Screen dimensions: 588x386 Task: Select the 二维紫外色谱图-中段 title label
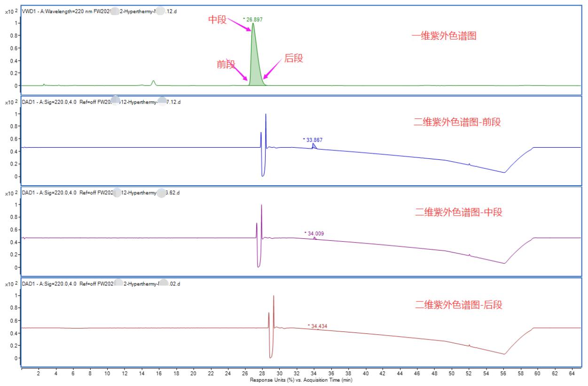pos(458,213)
